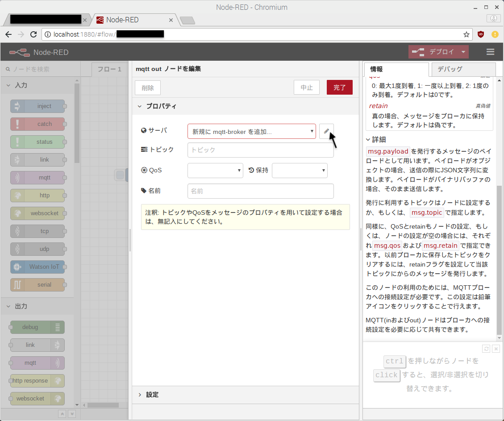Click the browser reload icon
504x421 pixels.
point(33,34)
